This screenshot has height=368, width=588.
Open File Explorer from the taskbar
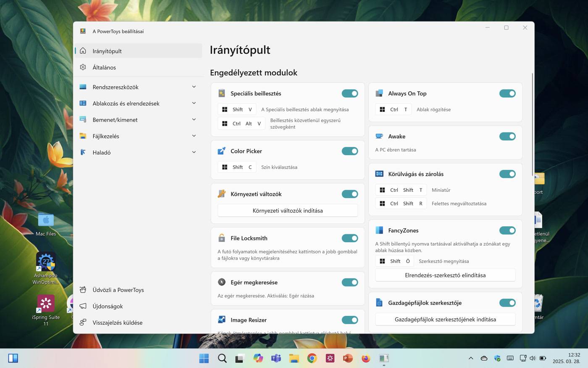tap(294, 358)
